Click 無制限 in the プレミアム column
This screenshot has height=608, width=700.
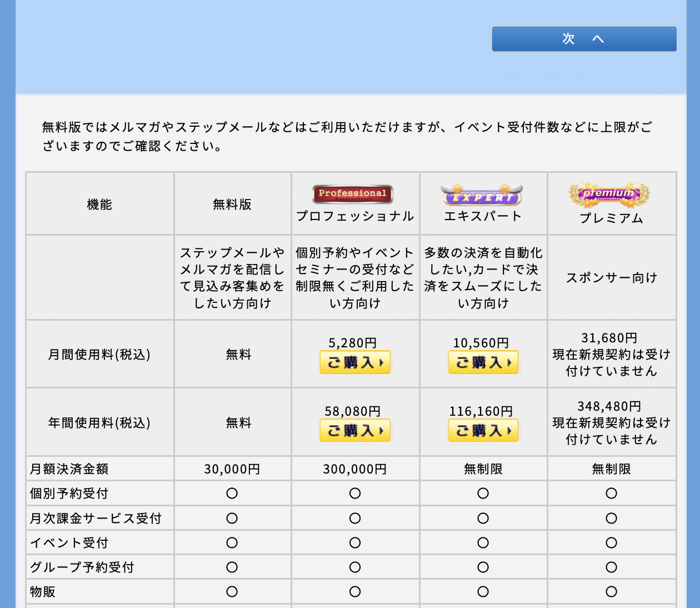[x=612, y=469]
